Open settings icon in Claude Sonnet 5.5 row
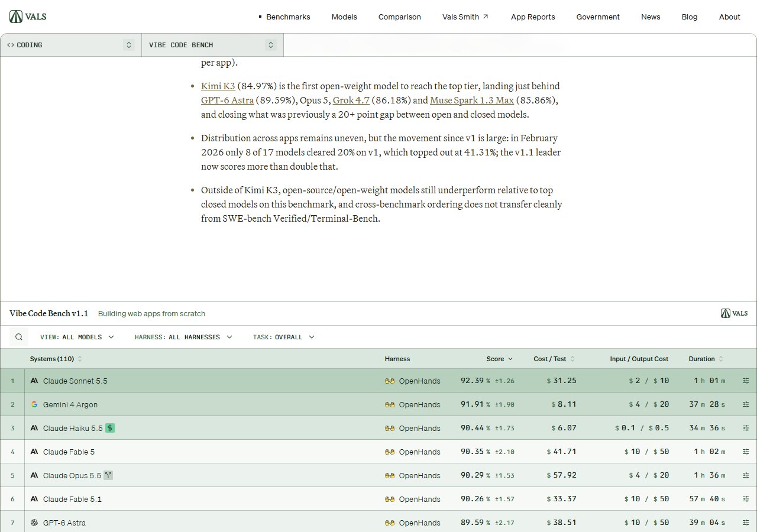The height and width of the screenshot is (532, 757). [x=745, y=381]
